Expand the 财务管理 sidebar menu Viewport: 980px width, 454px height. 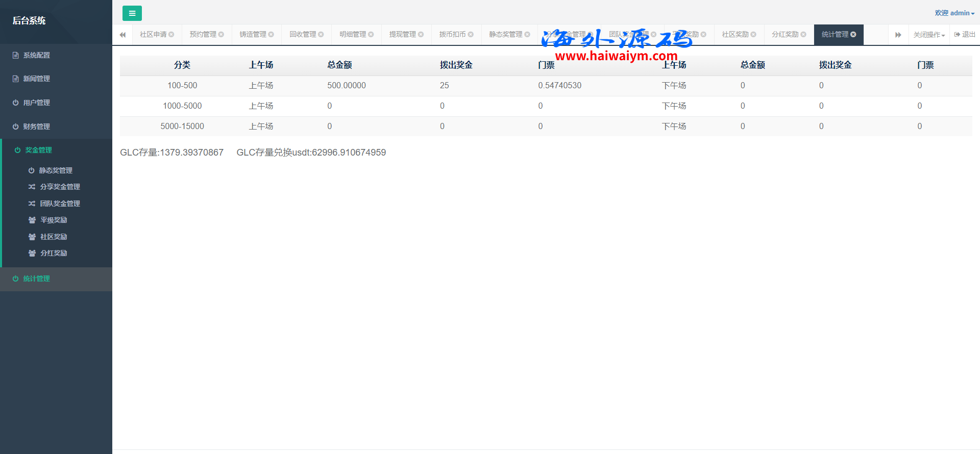[x=37, y=127]
